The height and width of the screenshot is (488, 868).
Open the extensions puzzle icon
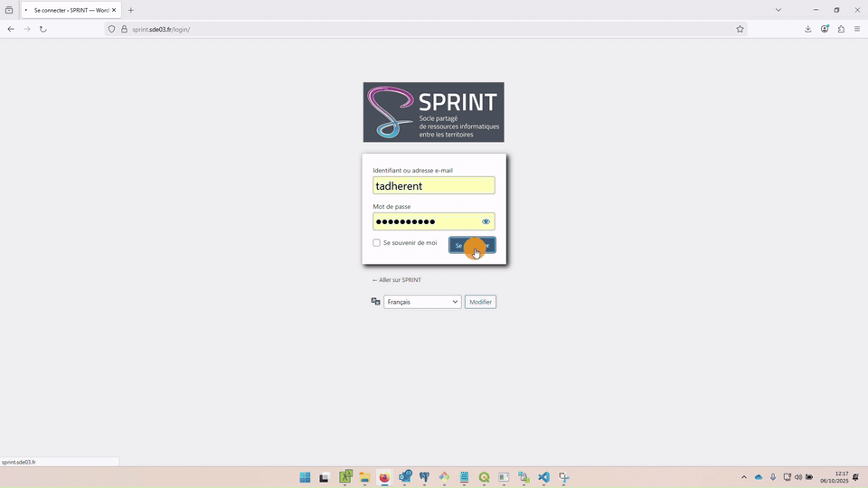click(841, 29)
